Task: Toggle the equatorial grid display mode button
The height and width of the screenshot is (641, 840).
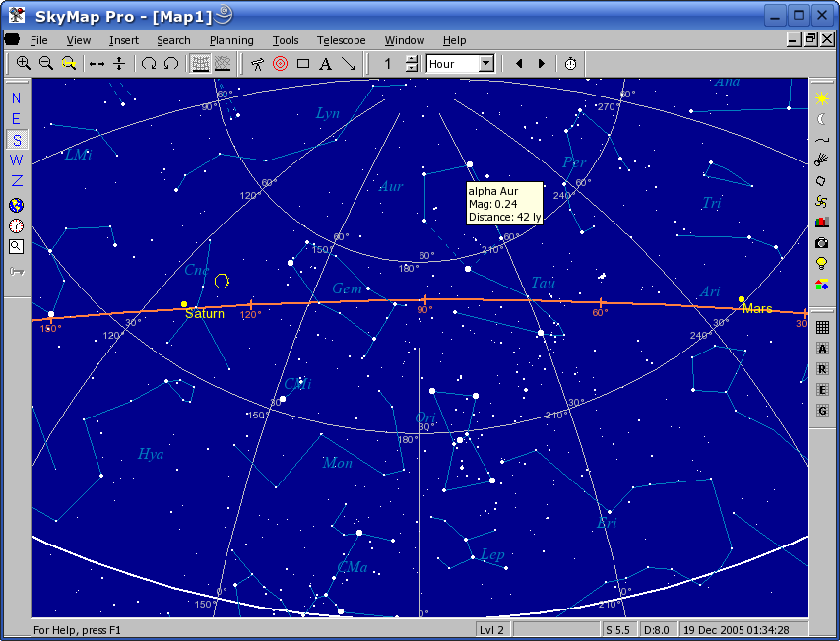Action: (x=223, y=64)
